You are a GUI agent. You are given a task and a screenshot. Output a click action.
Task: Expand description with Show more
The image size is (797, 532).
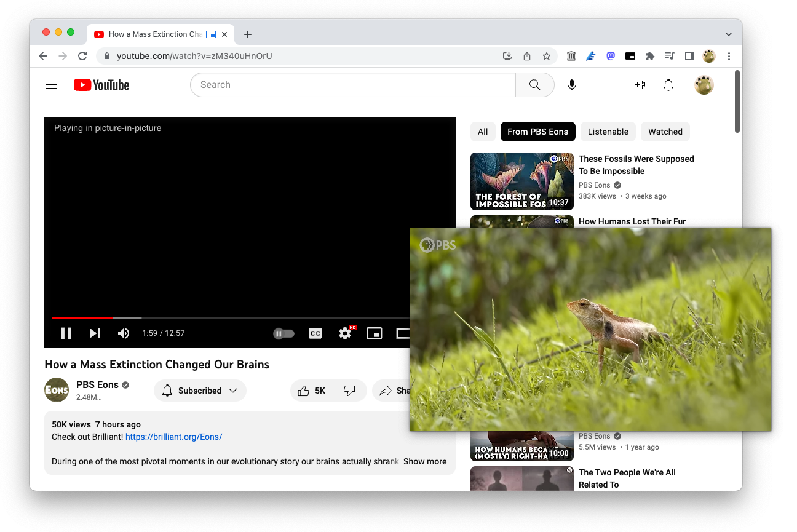(425, 461)
